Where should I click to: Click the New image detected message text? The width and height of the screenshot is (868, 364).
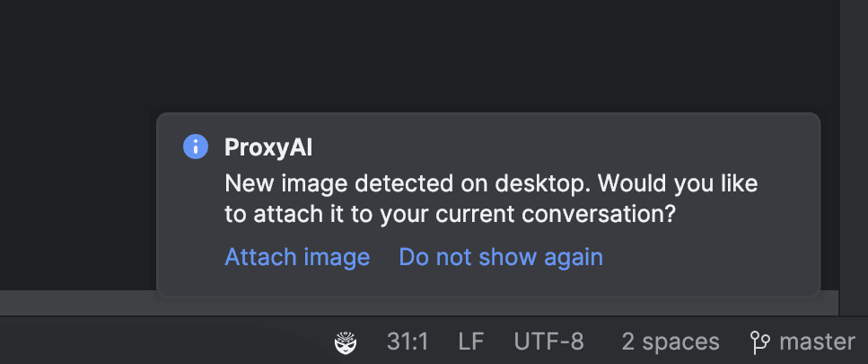(491, 199)
